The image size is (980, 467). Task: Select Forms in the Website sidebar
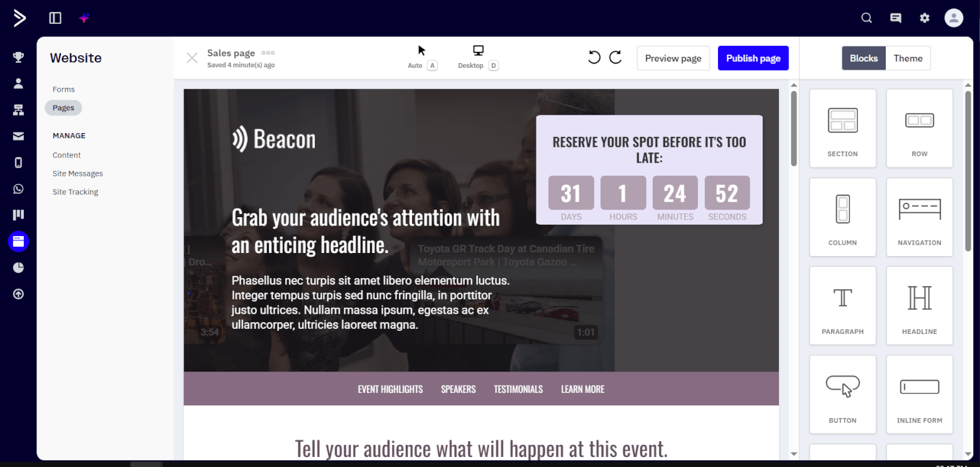(63, 89)
